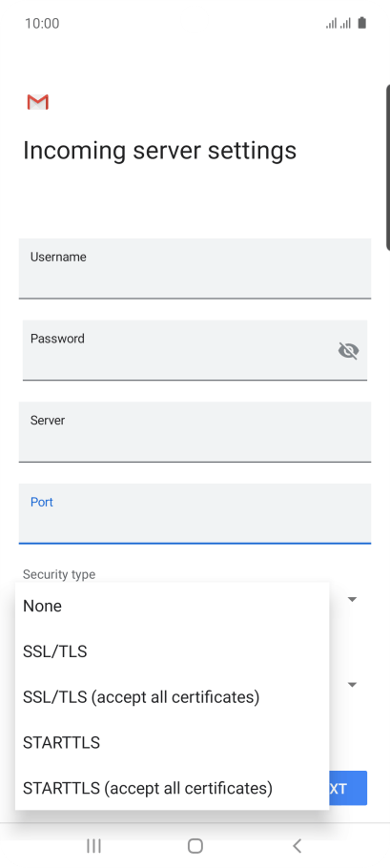Choose SSL/TLS from the list
The width and height of the screenshot is (390, 868).
pos(172,651)
